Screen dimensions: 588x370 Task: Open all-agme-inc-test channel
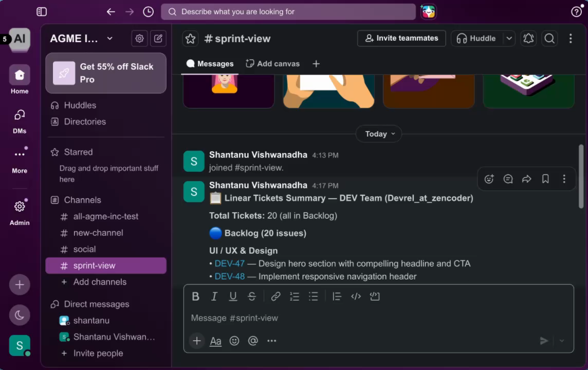coord(106,216)
